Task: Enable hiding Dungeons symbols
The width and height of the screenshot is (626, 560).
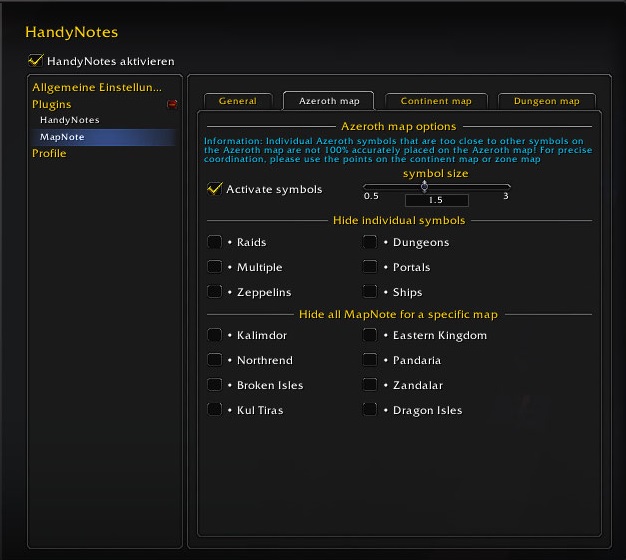Action: point(370,242)
